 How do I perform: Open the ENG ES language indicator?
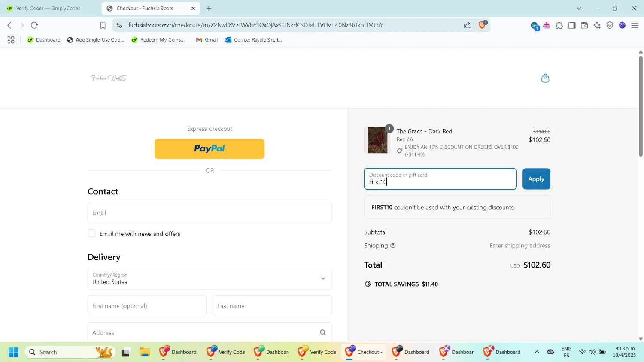pyautogui.click(x=566, y=352)
